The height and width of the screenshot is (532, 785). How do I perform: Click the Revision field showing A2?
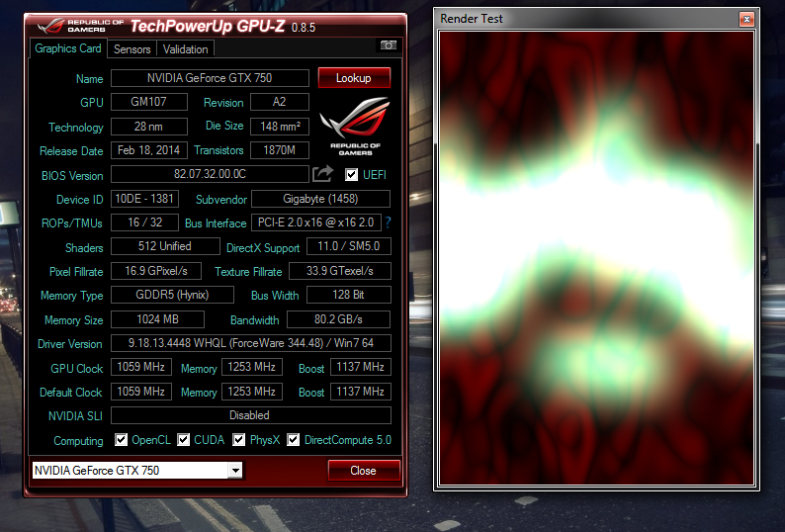[280, 102]
